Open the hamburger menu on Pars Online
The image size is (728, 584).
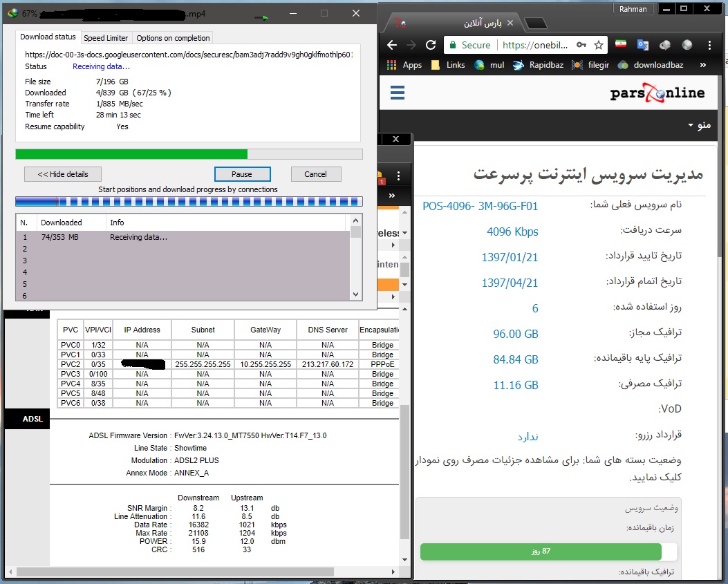398,93
